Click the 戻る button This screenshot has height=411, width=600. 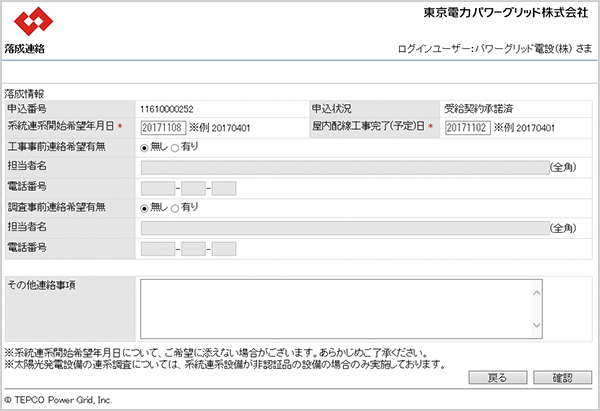pyautogui.click(x=498, y=378)
